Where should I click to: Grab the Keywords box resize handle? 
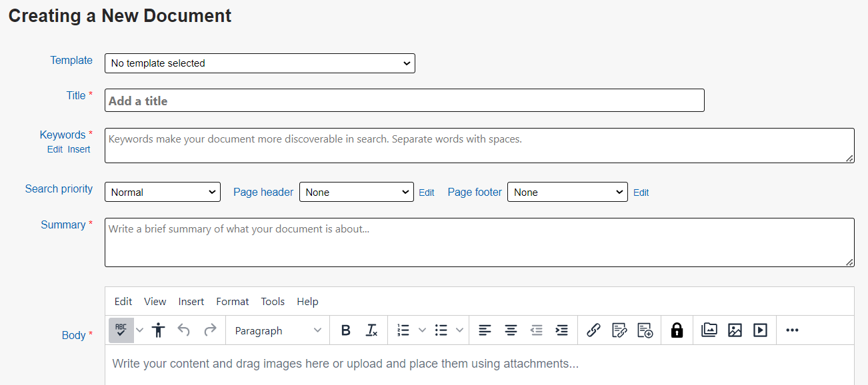tap(849, 159)
